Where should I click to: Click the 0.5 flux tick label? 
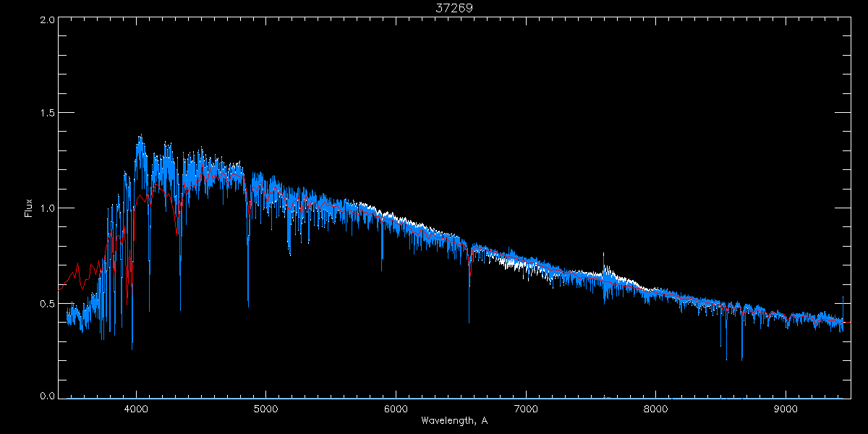tap(45, 303)
